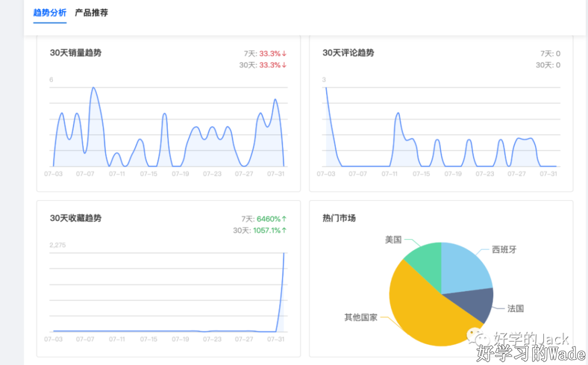
Task: Click the 07-11 label on reviews chart
Action: [x=390, y=174]
